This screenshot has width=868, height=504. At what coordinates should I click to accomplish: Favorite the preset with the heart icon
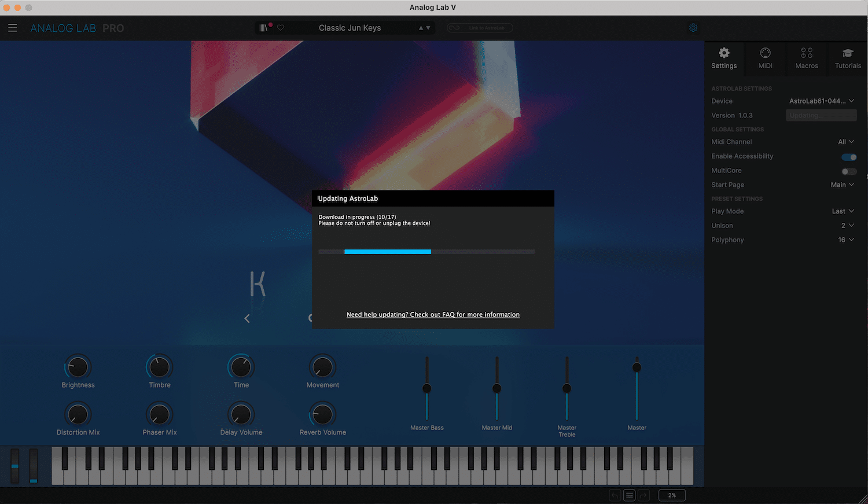(281, 28)
